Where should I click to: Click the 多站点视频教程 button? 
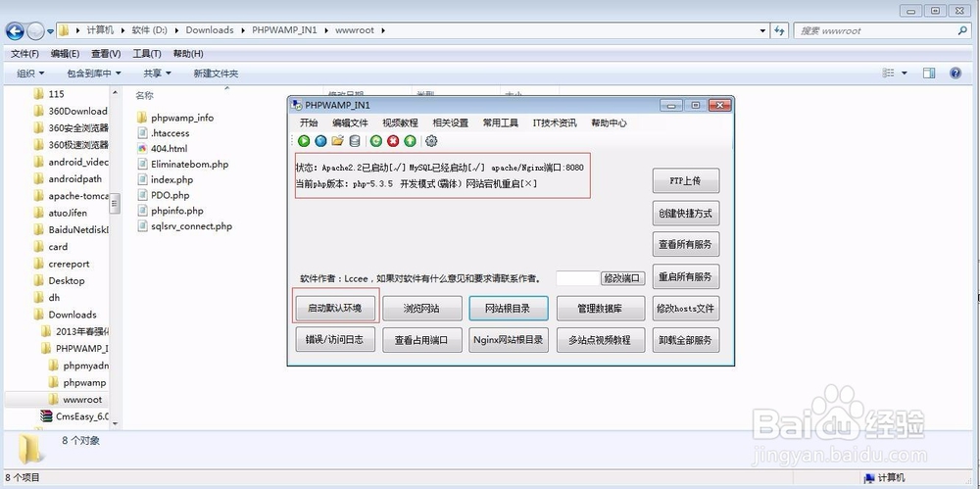pyautogui.click(x=601, y=339)
